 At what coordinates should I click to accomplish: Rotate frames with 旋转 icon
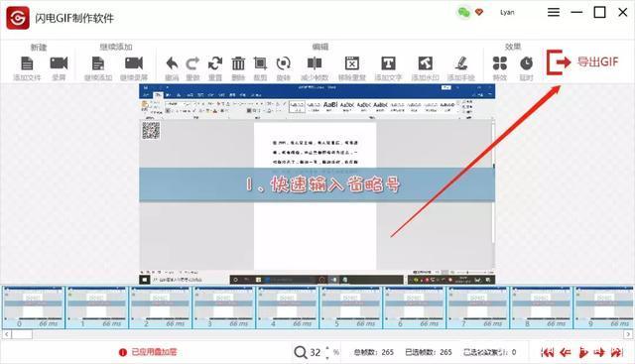point(283,63)
